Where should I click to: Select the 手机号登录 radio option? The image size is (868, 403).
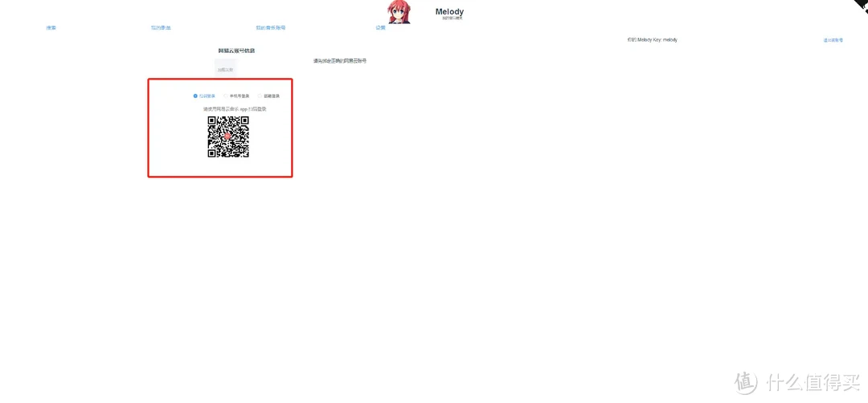[236, 96]
